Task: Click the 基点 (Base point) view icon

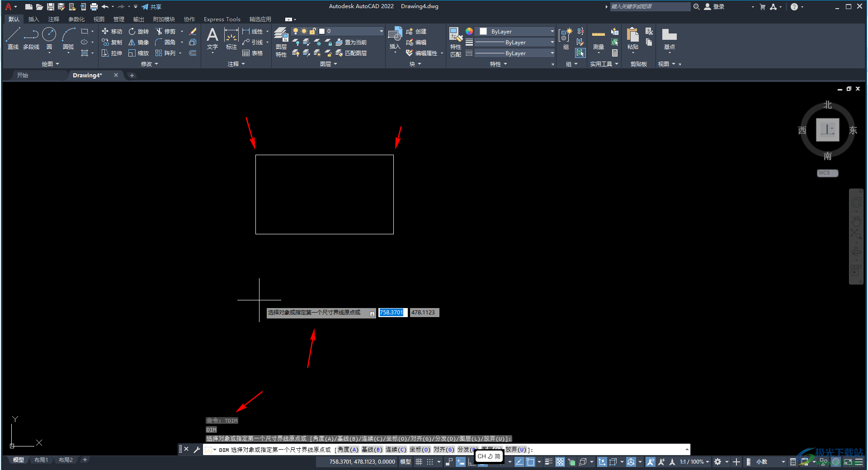Action: point(669,38)
